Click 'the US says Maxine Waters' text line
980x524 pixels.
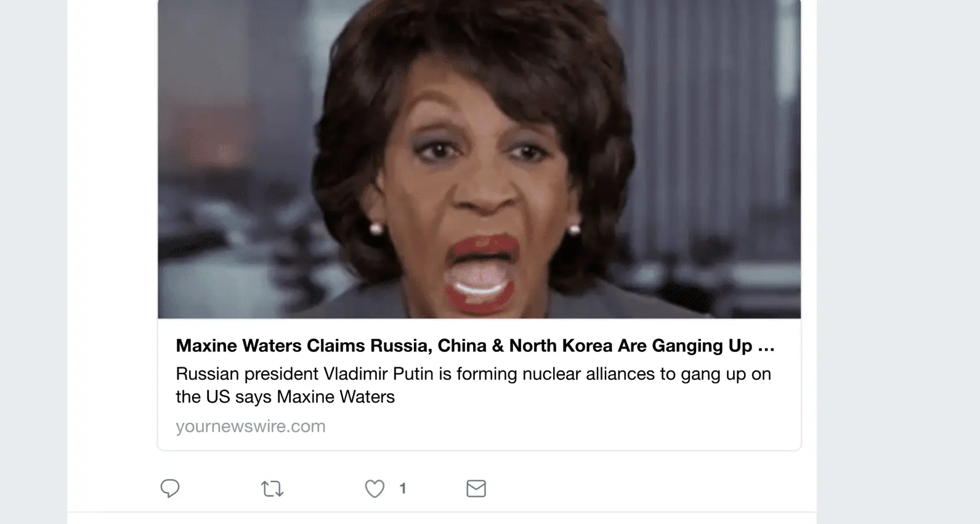[285, 396]
